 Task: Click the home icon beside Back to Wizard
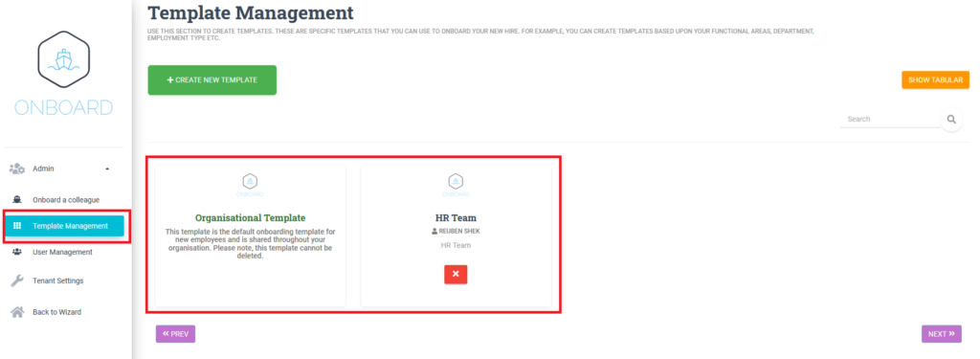17,311
